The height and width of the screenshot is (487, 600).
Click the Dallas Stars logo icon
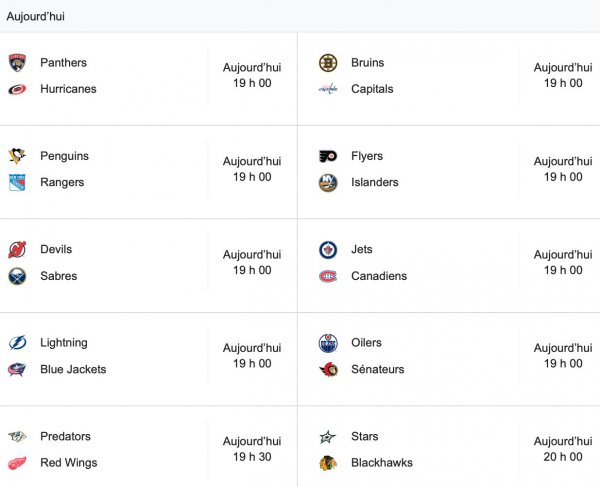(x=328, y=436)
